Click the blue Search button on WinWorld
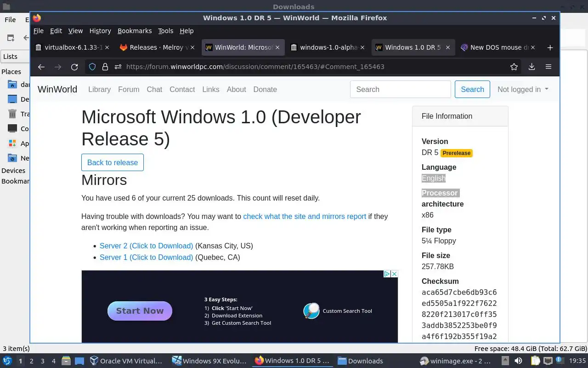Viewport: 588px width, 368px height. coord(472,89)
